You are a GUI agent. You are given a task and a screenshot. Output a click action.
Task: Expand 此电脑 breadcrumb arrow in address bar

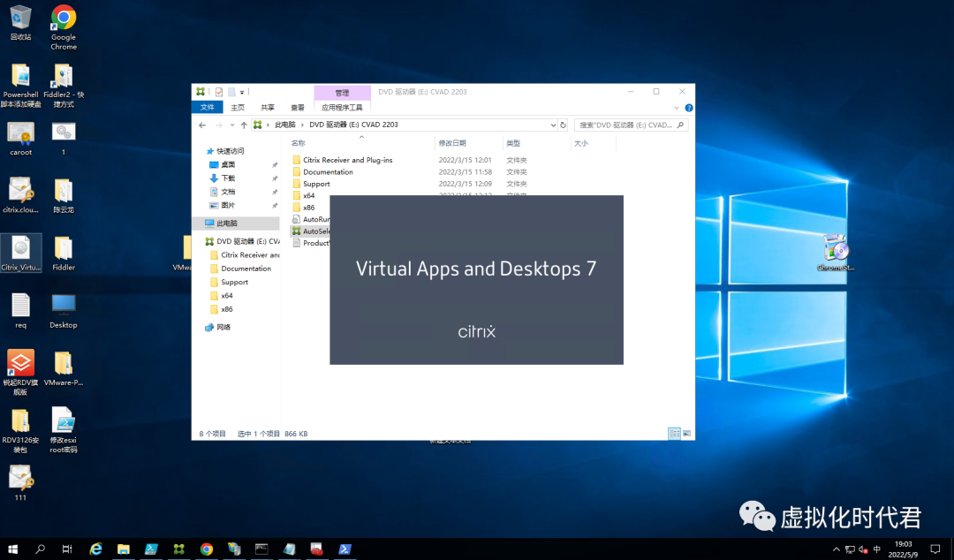click(302, 125)
